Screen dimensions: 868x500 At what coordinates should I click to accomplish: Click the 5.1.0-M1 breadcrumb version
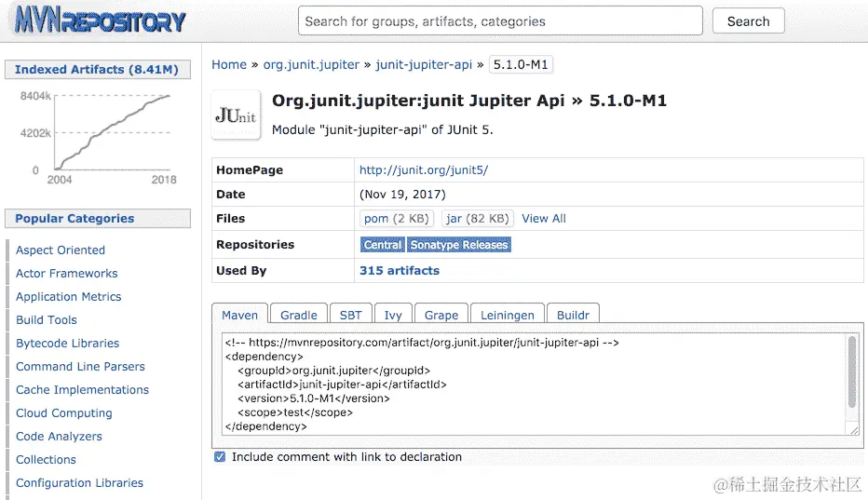521,65
